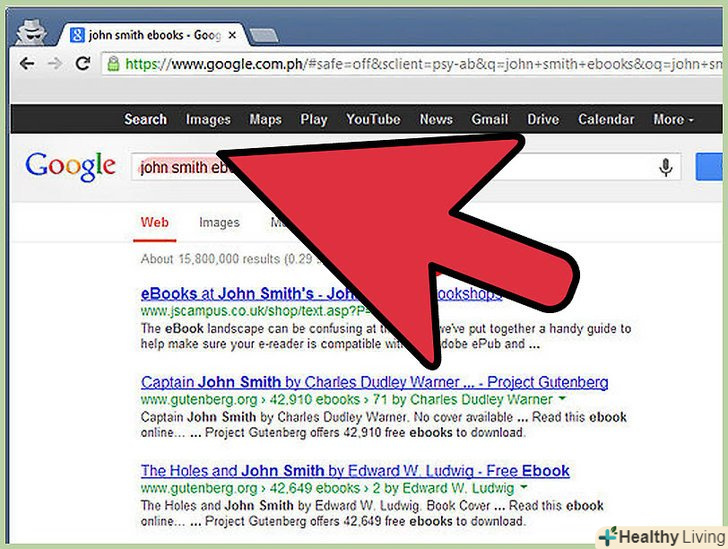Screen dimensions: 728x549
Task: Select the john smith ebooks browser tab
Action: 153,35
